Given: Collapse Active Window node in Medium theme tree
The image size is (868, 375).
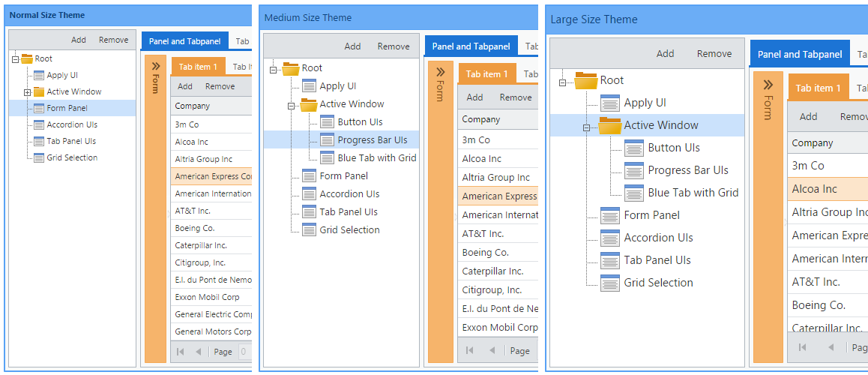Looking at the screenshot, I should click(291, 106).
